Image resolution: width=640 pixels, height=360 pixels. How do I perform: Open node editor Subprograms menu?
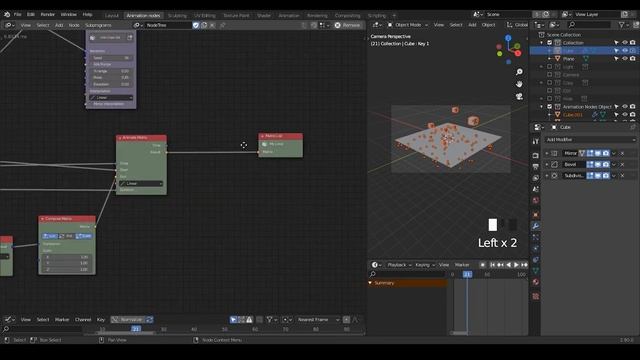(98, 25)
